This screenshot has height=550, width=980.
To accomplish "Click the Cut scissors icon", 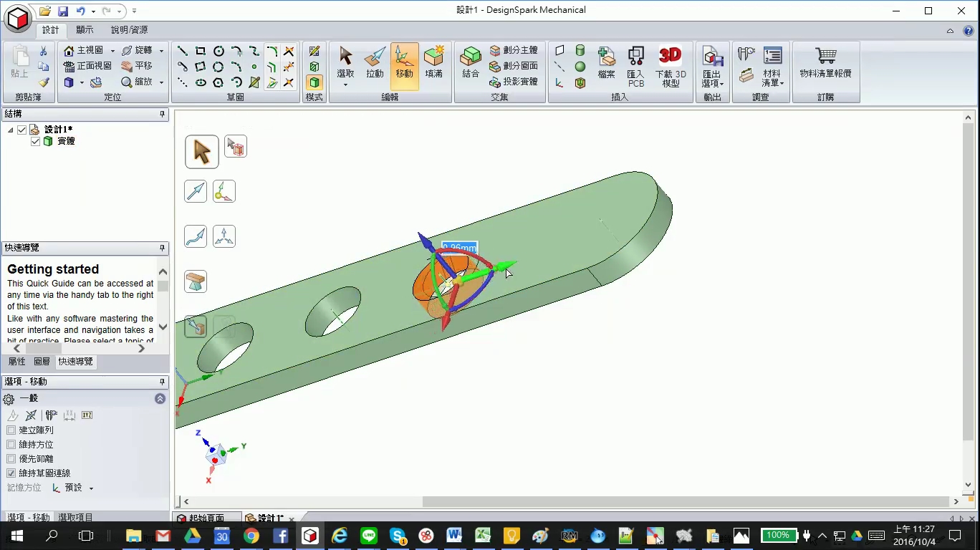I will point(44,51).
